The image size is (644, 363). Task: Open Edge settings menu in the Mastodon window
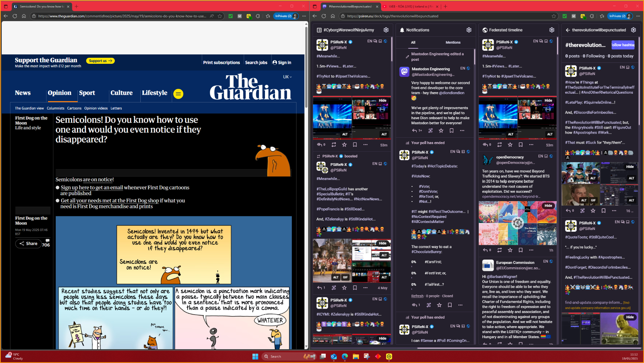point(638,16)
